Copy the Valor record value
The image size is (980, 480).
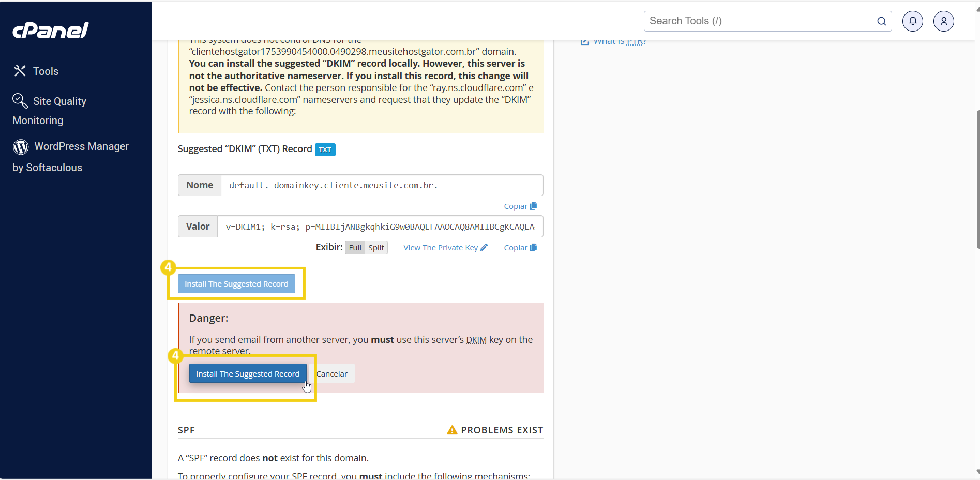pos(520,248)
